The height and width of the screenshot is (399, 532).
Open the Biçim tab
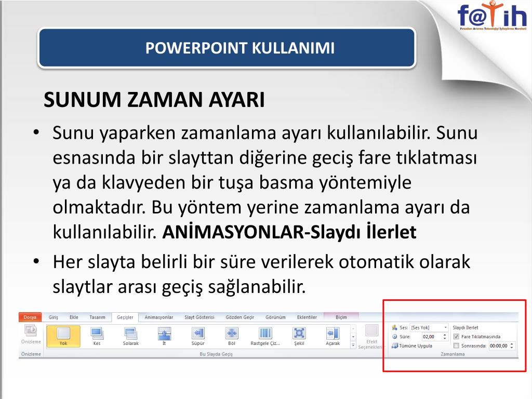[341, 317]
